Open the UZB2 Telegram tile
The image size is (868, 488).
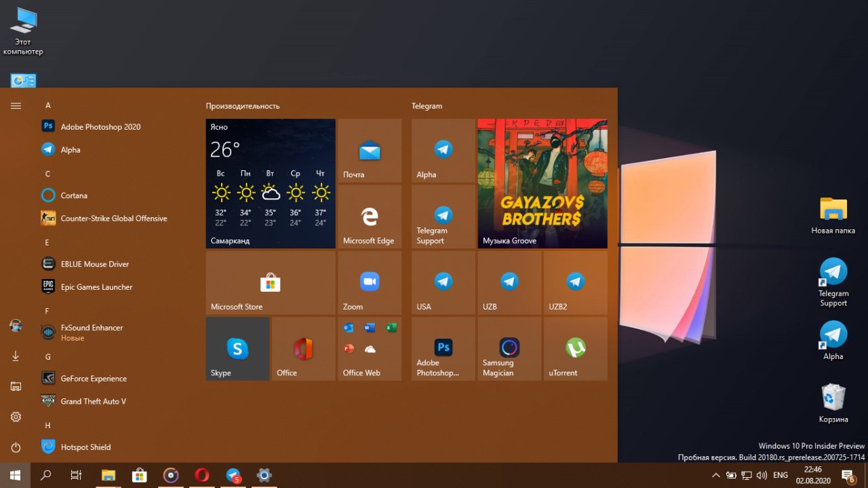point(576,282)
